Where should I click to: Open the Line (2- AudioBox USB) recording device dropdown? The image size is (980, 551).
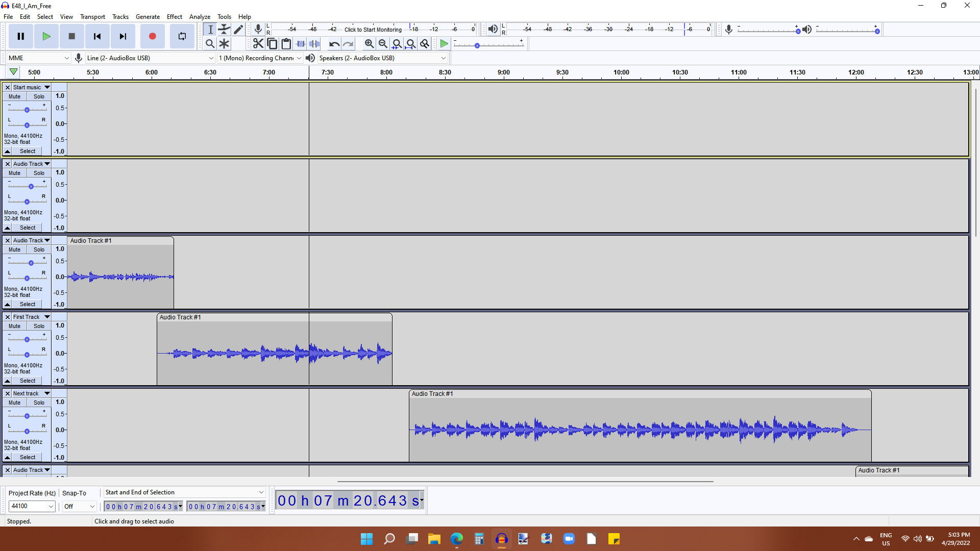click(150, 58)
